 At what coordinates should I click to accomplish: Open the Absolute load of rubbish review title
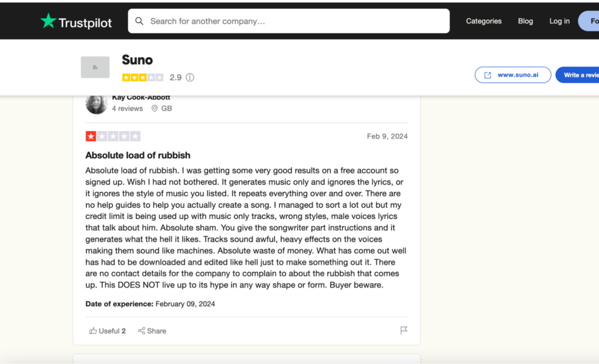(137, 155)
